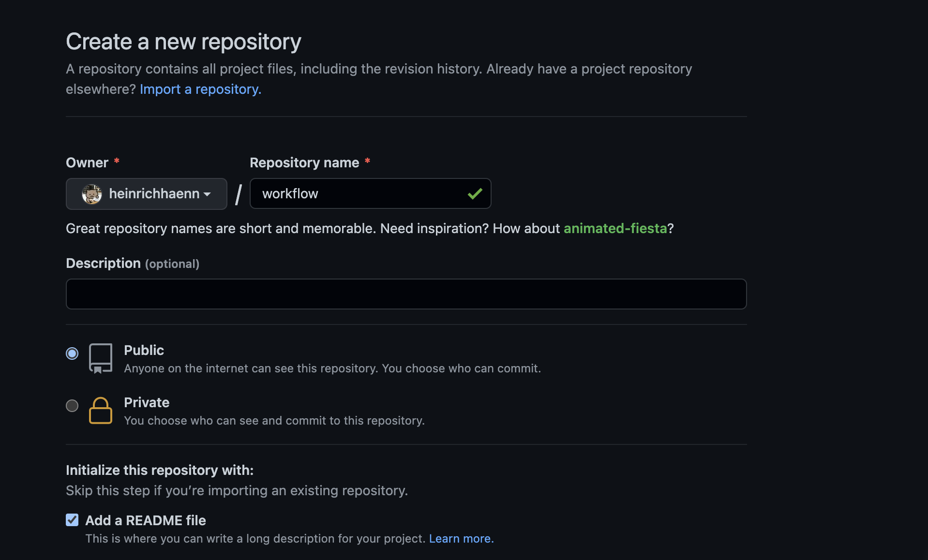
Task: Click the Public repository book icon
Action: point(101,358)
